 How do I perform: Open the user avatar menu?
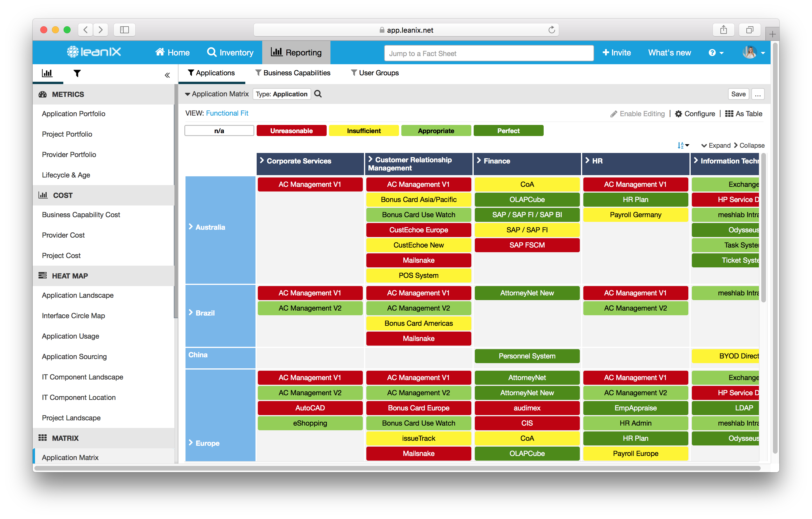pyautogui.click(x=753, y=52)
